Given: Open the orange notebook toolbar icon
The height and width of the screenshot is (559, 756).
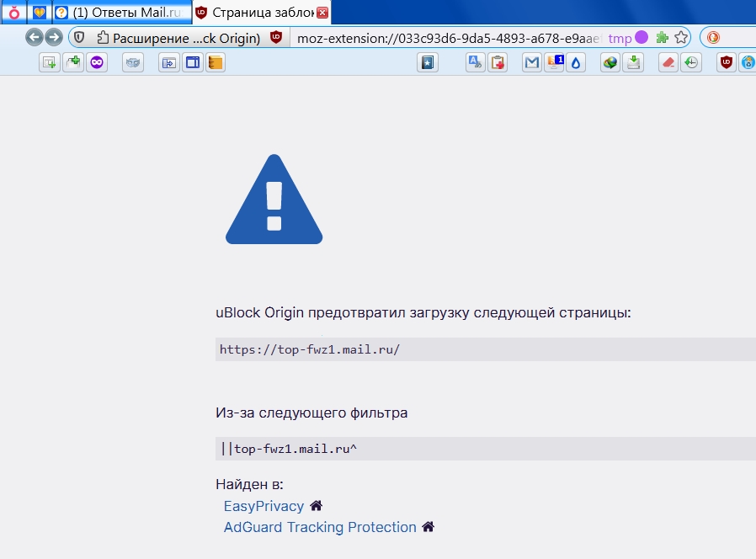Looking at the screenshot, I should point(216,62).
